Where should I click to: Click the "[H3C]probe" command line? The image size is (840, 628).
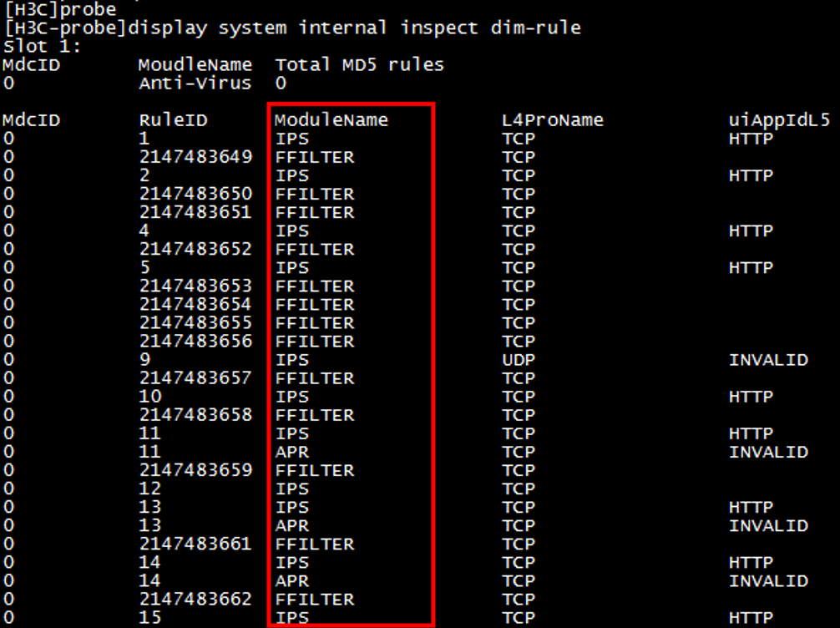click(x=60, y=10)
